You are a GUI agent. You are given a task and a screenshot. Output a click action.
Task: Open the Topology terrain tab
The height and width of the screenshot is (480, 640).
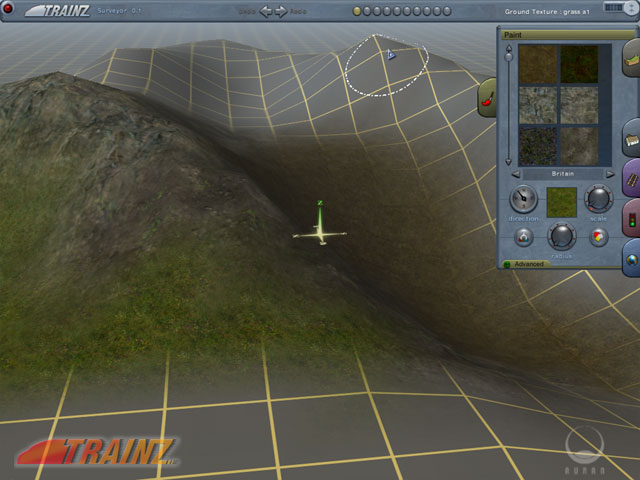[x=631, y=58]
